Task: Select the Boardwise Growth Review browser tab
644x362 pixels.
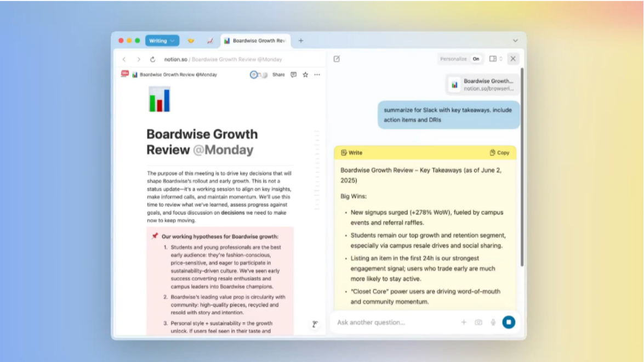Action: click(255, 41)
